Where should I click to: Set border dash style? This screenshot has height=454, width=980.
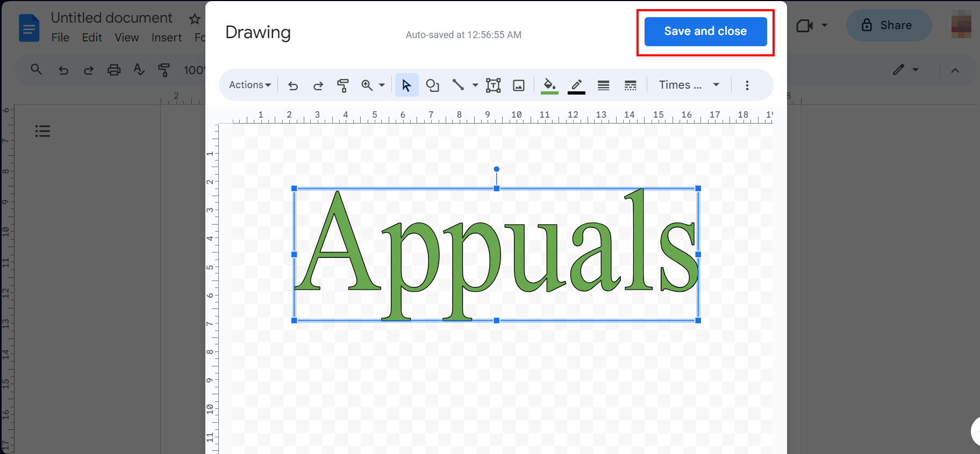[x=631, y=85]
